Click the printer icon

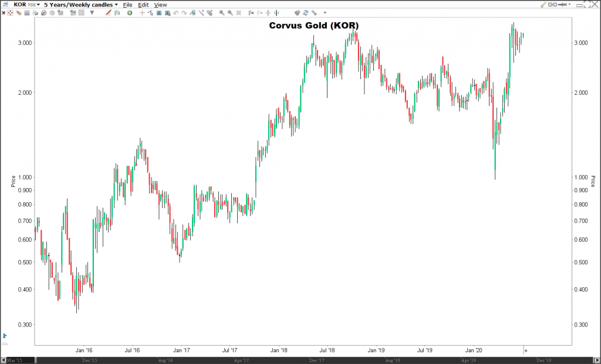click(x=35, y=13)
